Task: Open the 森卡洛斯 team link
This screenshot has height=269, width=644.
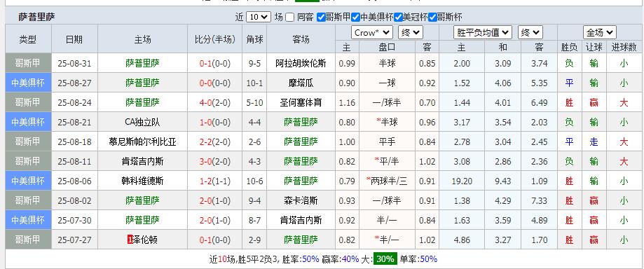Action: tap(301, 201)
